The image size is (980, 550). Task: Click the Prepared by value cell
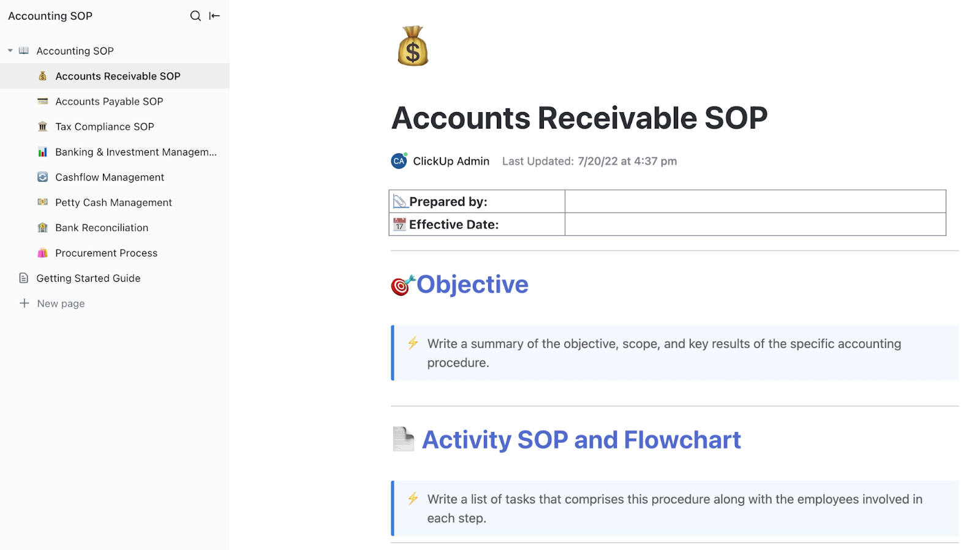point(755,202)
